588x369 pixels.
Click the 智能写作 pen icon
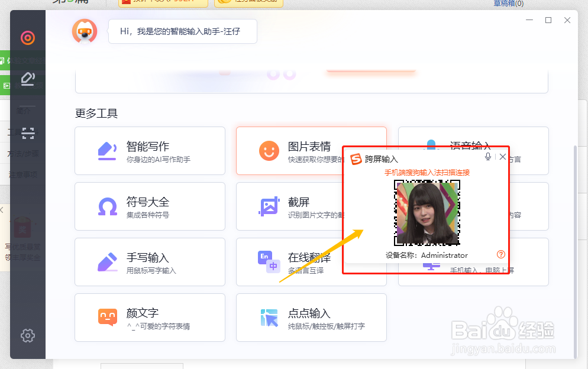pyautogui.click(x=107, y=151)
